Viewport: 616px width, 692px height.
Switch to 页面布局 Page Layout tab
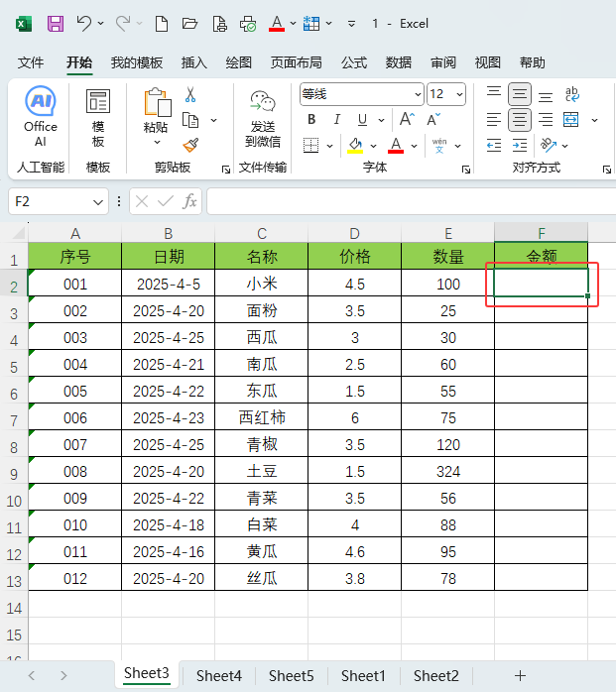click(296, 62)
